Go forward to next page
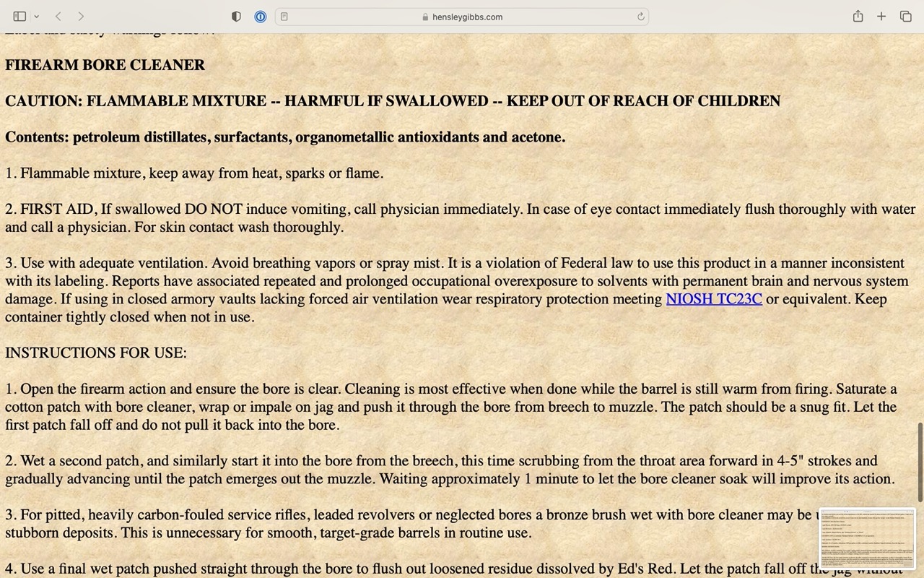The width and height of the screenshot is (924, 578). click(81, 17)
